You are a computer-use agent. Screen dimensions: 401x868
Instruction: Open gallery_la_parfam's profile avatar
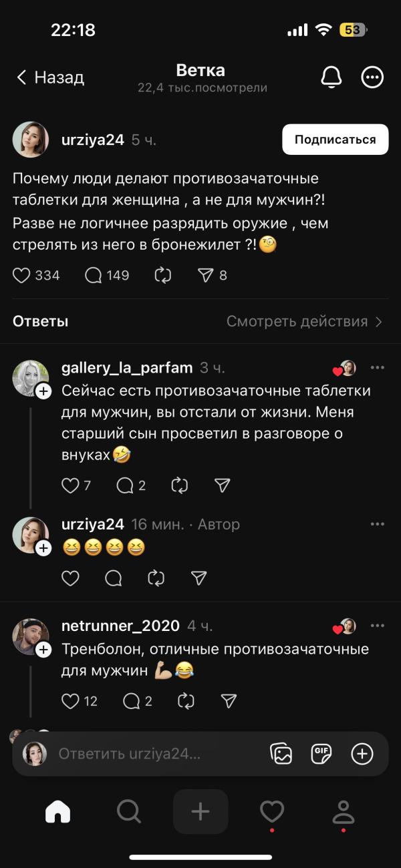point(31,379)
